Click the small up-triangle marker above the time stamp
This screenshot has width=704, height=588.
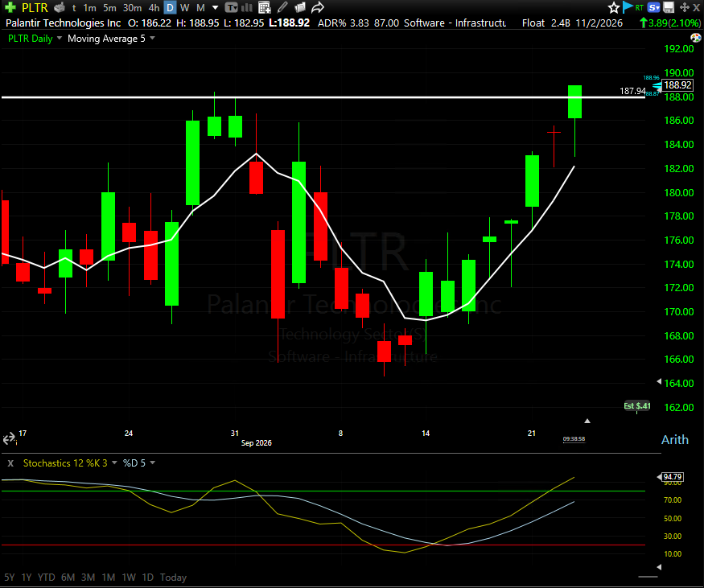tap(587, 421)
